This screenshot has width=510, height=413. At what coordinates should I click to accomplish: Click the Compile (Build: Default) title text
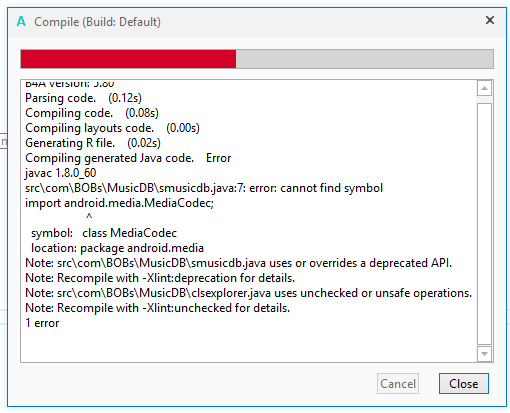pos(97,22)
